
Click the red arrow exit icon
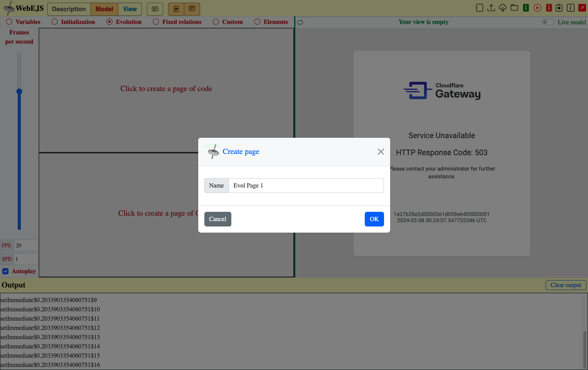point(582,8)
